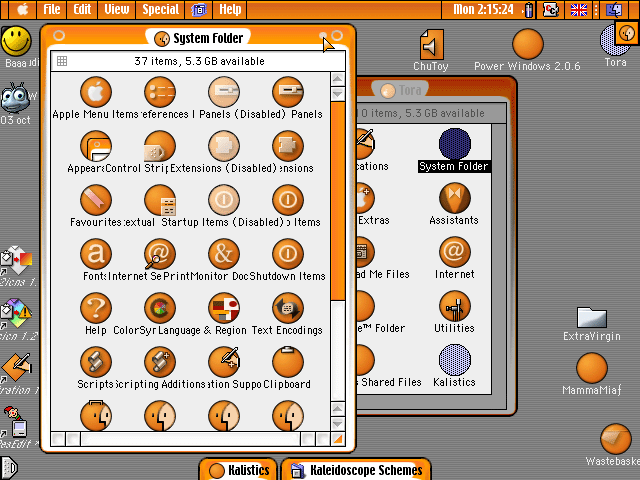Open Internet folder in Tora window

coord(454,252)
